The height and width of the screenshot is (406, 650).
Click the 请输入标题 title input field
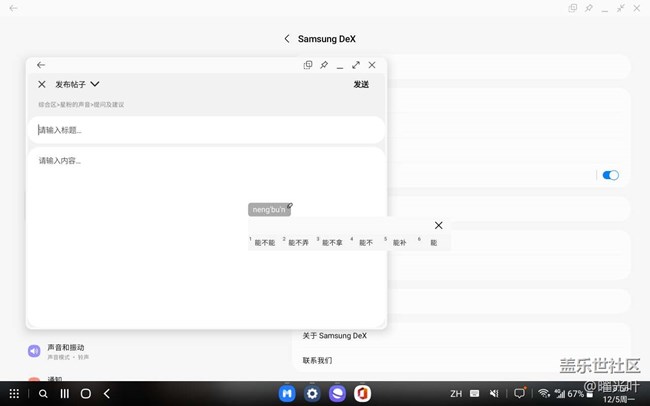(205, 130)
